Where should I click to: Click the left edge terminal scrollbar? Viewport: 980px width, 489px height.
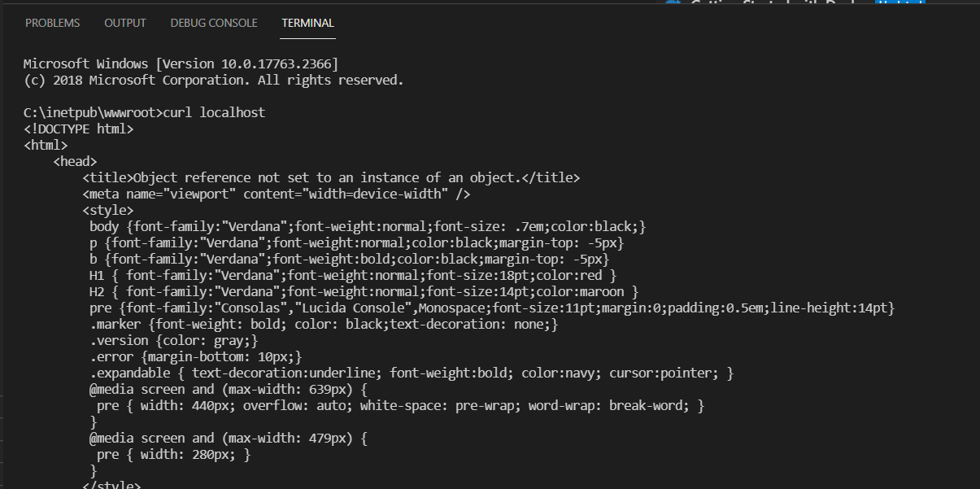coord(3,244)
